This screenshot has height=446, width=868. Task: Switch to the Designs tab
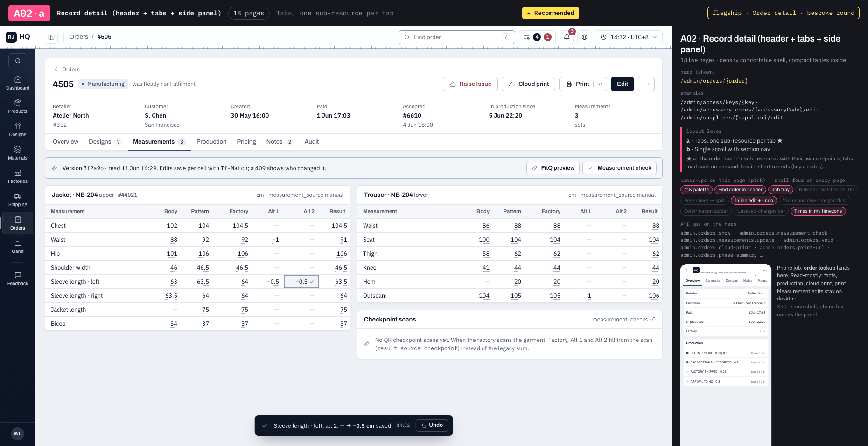(105, 142)
